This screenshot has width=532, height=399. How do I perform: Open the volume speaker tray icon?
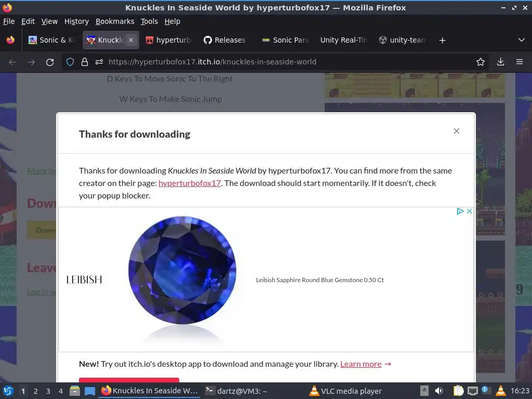point(439,391)
